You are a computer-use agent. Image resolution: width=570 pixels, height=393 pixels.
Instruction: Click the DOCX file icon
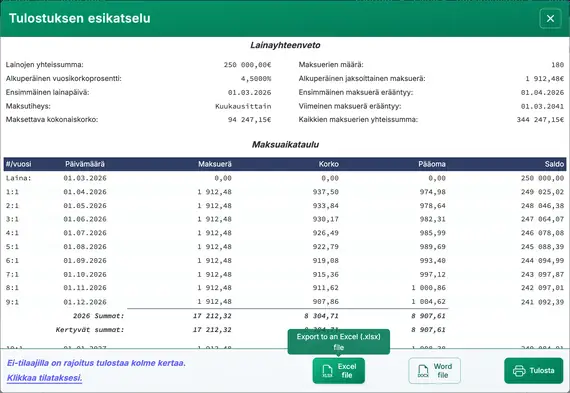click(423, 371)
